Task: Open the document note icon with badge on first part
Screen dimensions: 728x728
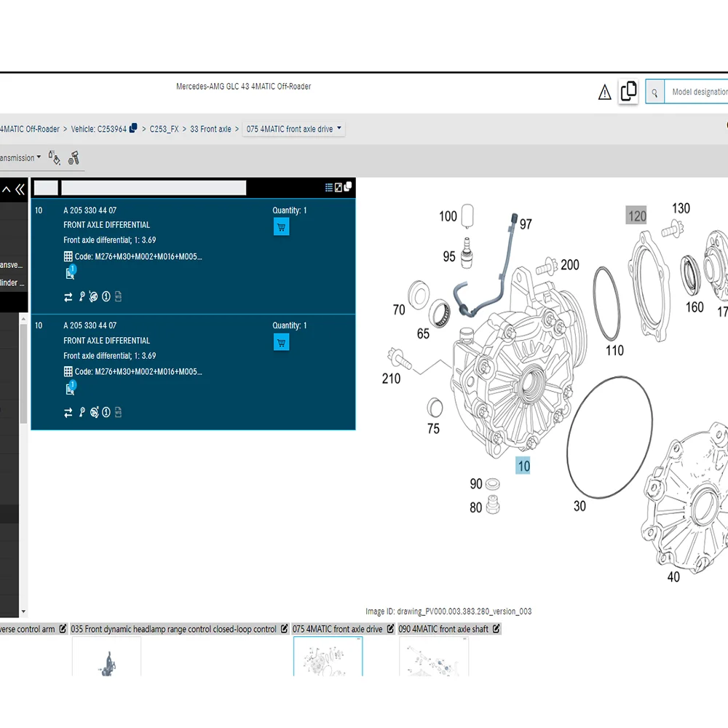Action: coord(70,273)
